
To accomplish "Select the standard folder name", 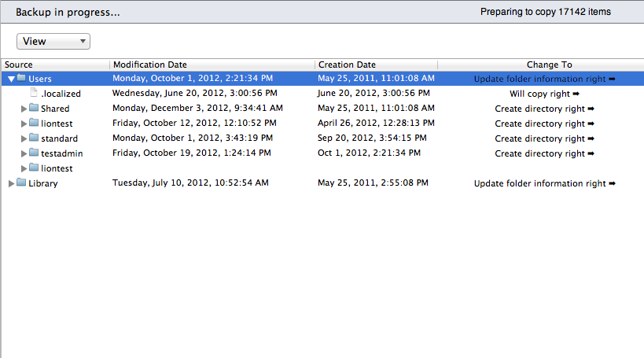I will tap(59, 138).
